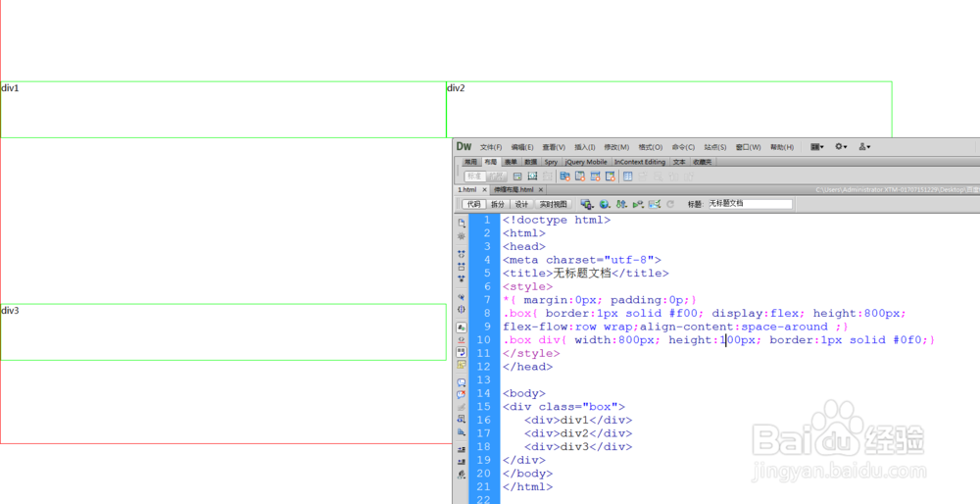Viewport: 980px width, 504px height.
Task: Open the 文件(F) menu
Action: (x=491, y=148)
